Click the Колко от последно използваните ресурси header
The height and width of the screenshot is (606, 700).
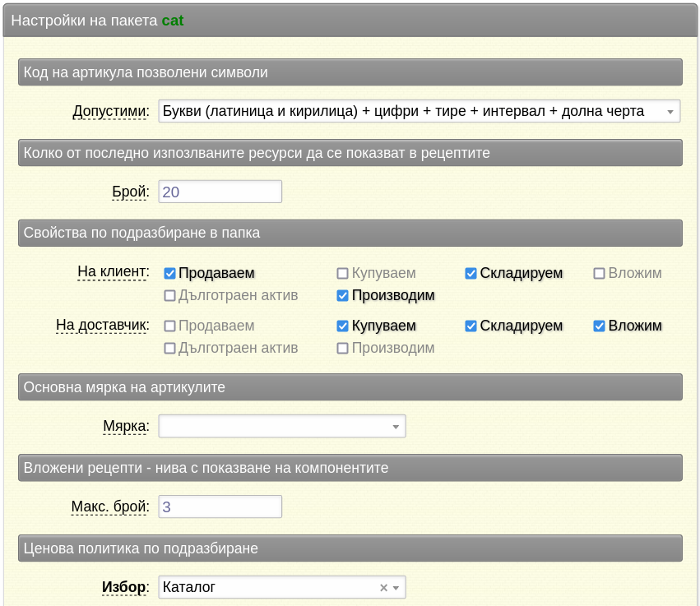click(350, 153)
